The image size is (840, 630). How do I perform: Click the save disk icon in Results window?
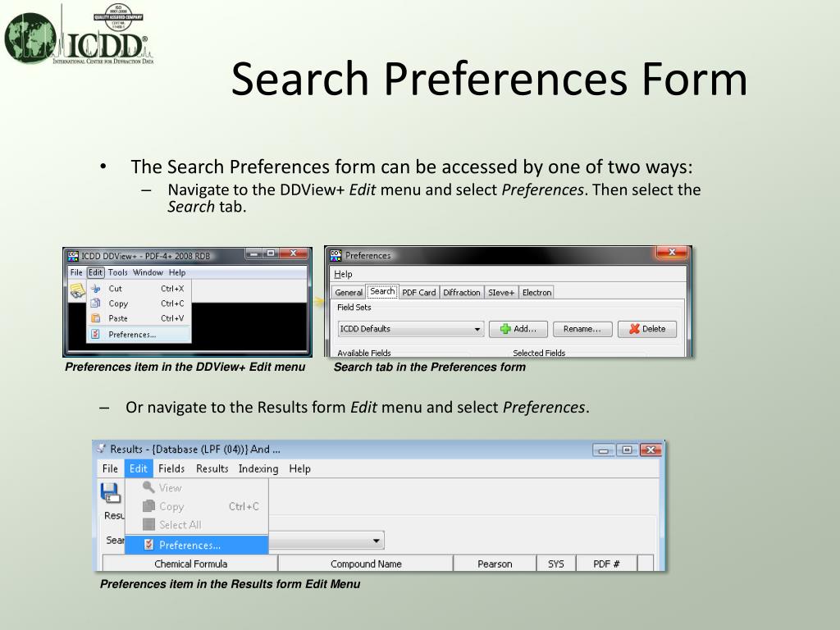coord(111,493)
